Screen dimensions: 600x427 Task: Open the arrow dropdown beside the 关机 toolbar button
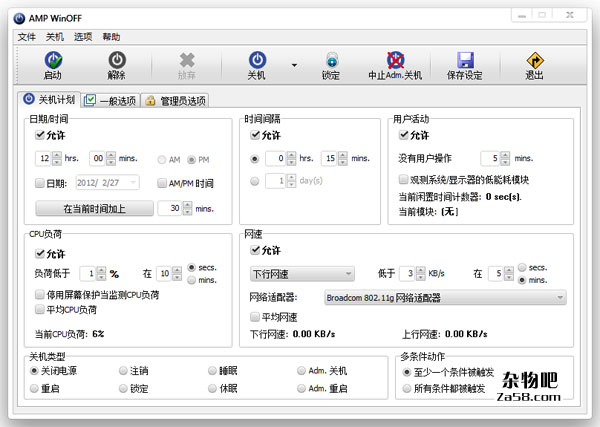tap(294, 65)
